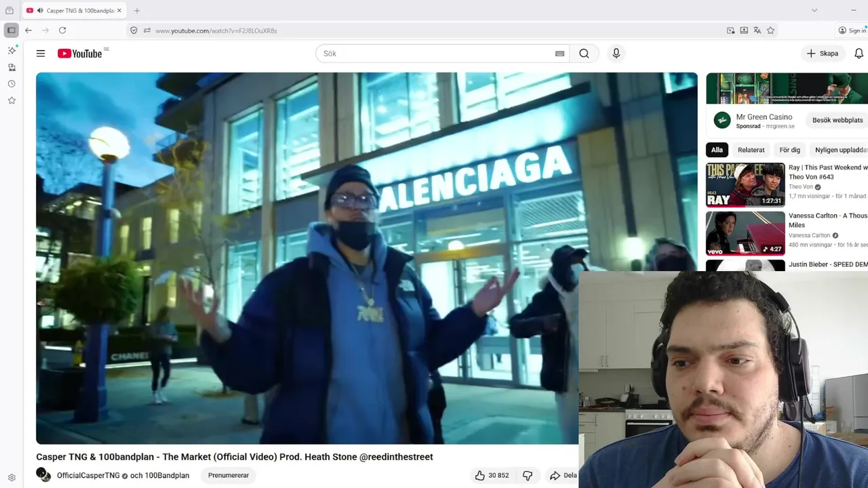The height and width of the screenshot is (488, 868).
Task: Open a new tab with plus
Action: click(137, 11)
